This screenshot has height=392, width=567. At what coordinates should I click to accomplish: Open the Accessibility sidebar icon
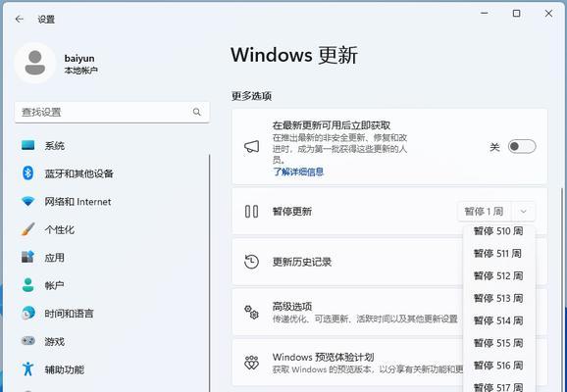(27, 368)
